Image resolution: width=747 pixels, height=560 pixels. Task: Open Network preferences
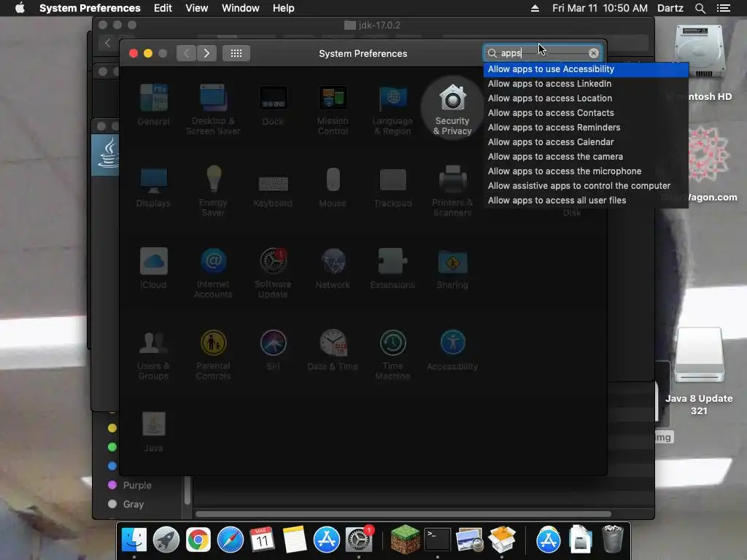333,268
